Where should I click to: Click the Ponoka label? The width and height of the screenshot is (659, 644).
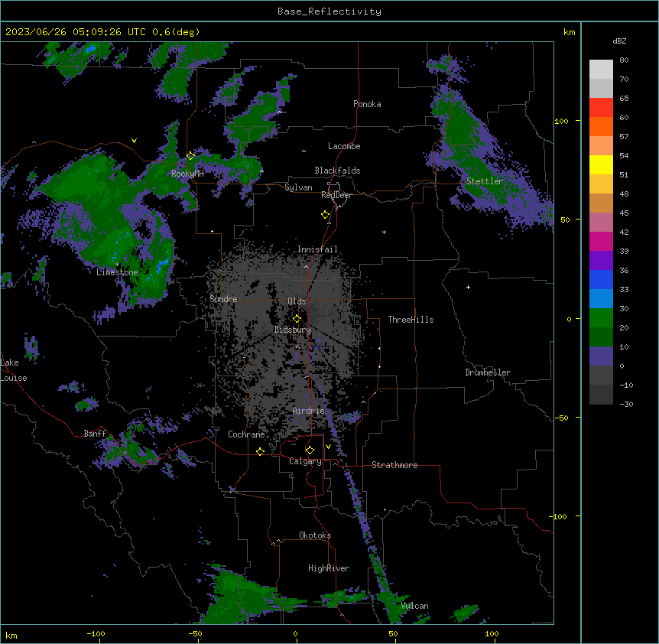pyautogui.click(x=367, y=104)
